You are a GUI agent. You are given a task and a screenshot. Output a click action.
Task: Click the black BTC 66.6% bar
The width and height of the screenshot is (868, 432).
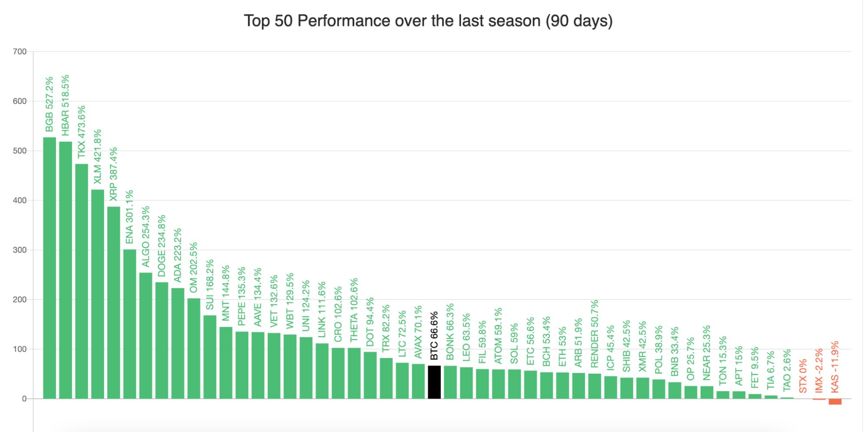click(x=434, y=382)
